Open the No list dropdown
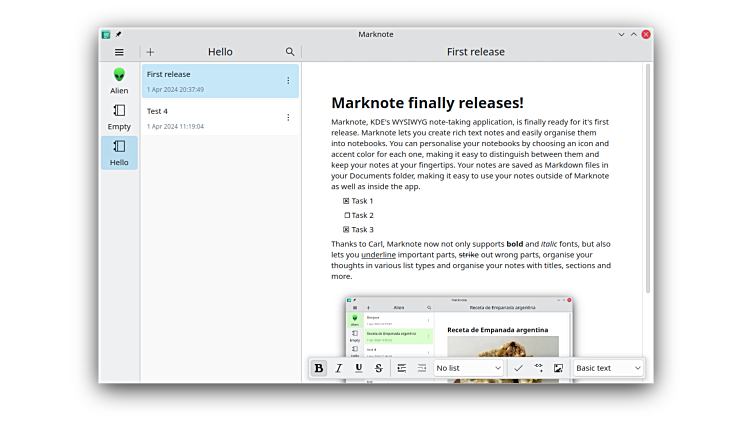752x423 pixels. [468, 368]
